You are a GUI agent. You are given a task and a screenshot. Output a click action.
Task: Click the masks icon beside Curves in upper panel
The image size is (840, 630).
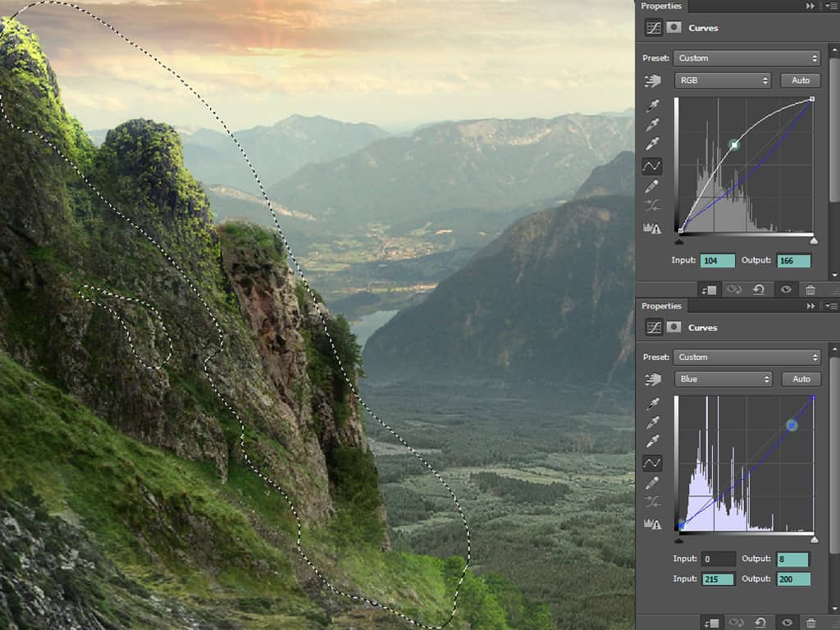673,28
